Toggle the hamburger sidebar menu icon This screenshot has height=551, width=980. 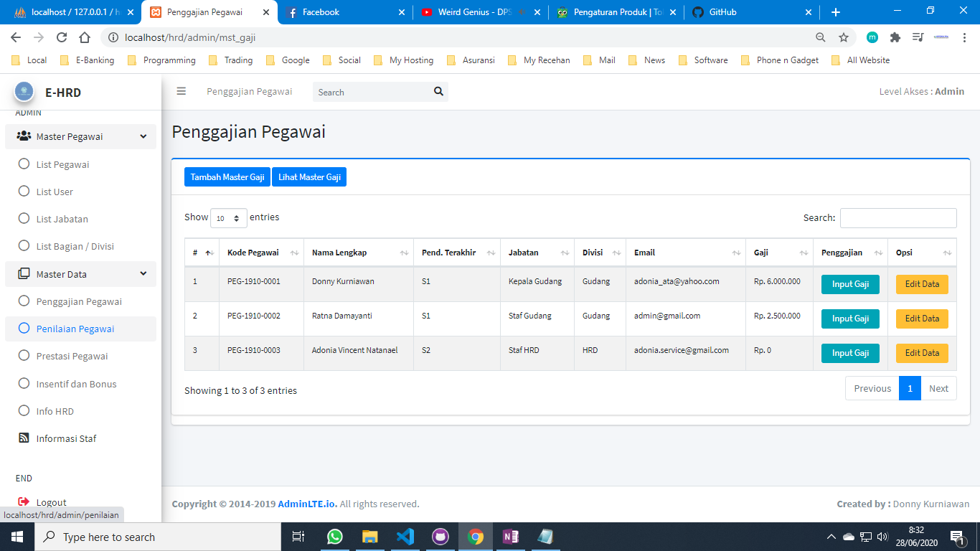(182, 91)
